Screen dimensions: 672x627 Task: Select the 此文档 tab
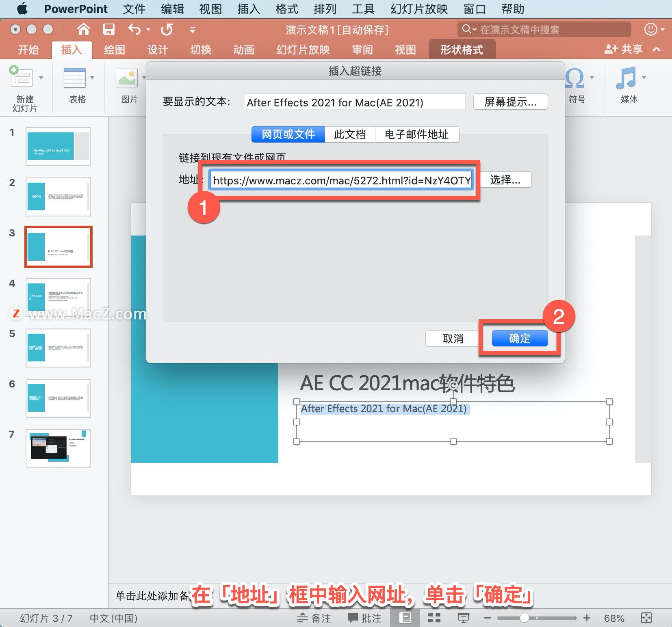point(350,134)
